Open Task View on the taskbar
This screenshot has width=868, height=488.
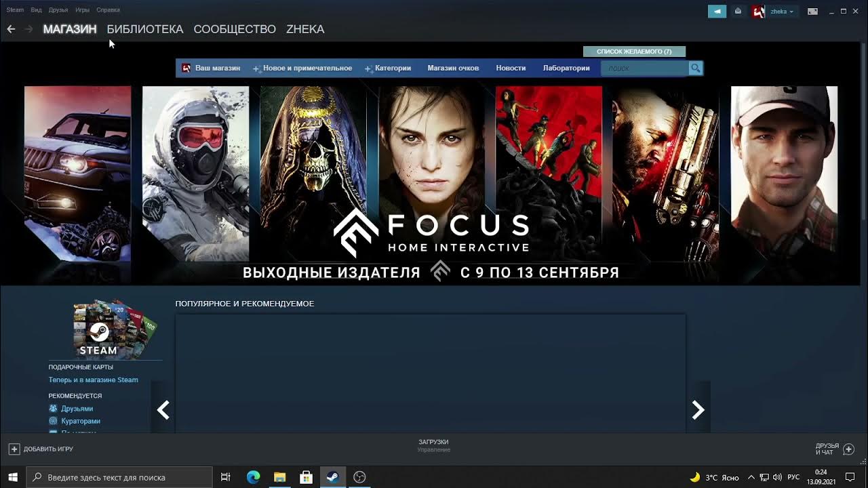pos(226,477)
